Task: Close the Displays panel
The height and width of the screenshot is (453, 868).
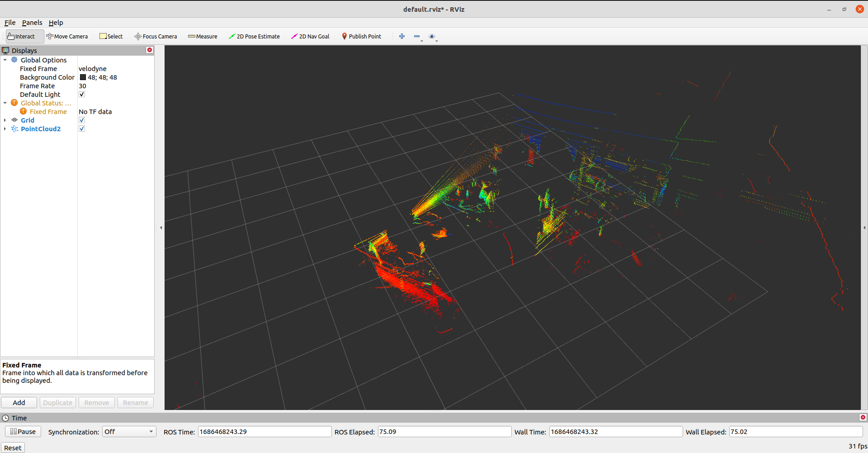Action: (150, 50)
